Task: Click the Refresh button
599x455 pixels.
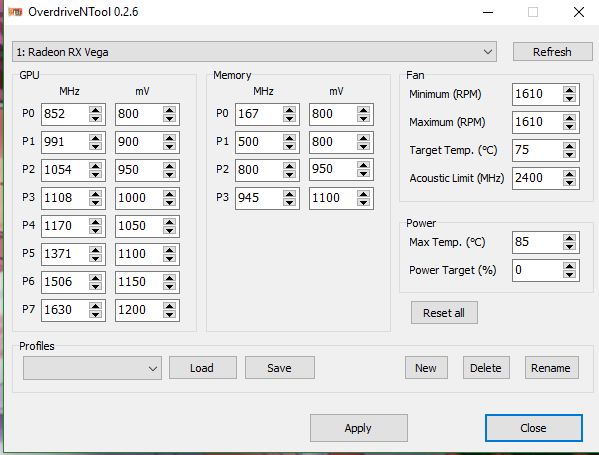Action: click(x=552, y=52)
